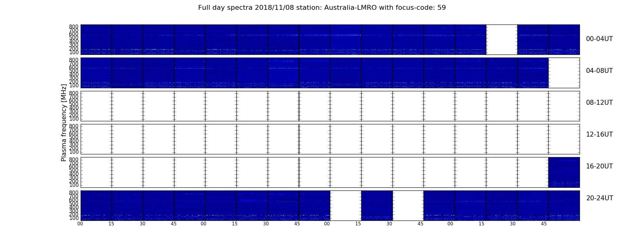
Task: Click the blue data segment in the 16-20UT panel
Action: point(564,172)
